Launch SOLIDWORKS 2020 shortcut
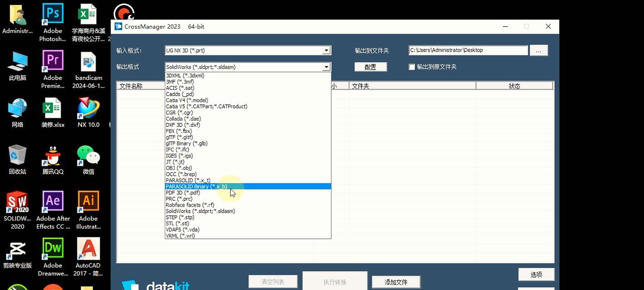The width and height of the screenshot is (644, 290). tap(17, 210)
